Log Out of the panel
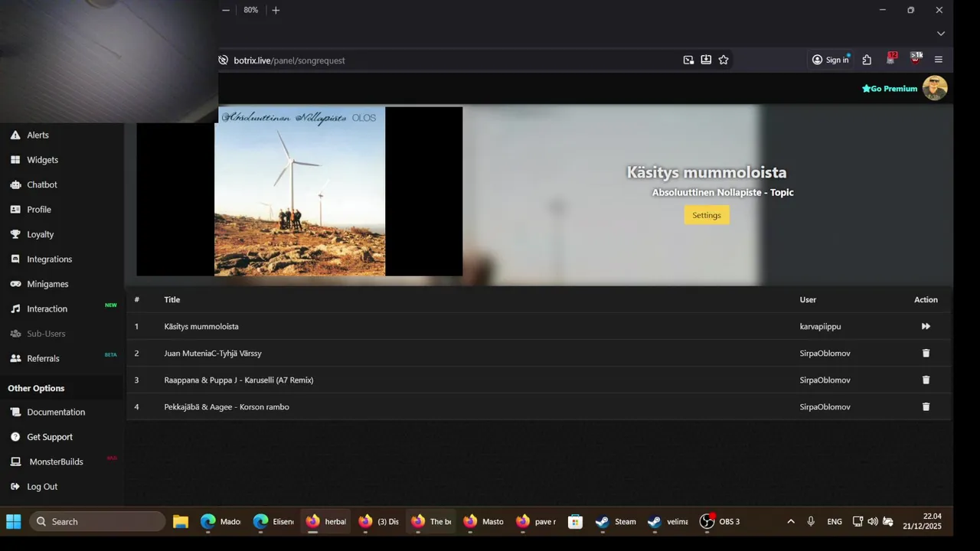This screenshot has height=551, width=980. (x=42, y=487)
